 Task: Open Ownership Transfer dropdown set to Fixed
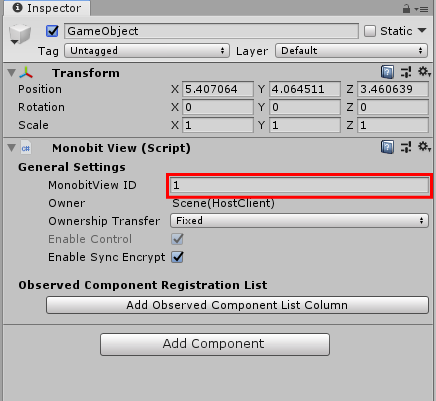coord(299,221)
